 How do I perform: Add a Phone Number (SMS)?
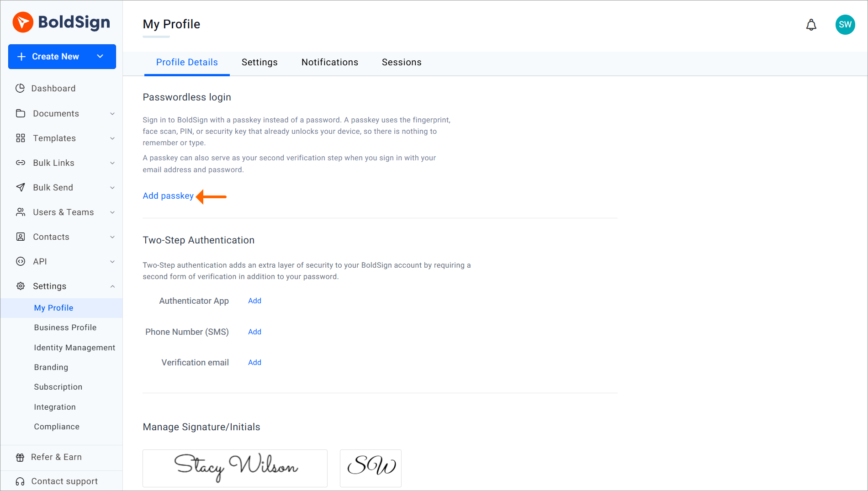(x=254, y=332)
